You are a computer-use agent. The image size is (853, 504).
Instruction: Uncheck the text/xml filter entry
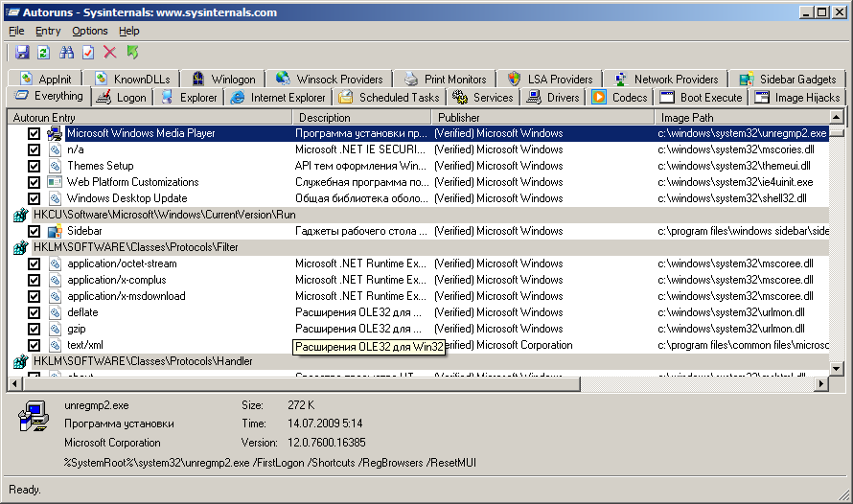pos(34,346)
